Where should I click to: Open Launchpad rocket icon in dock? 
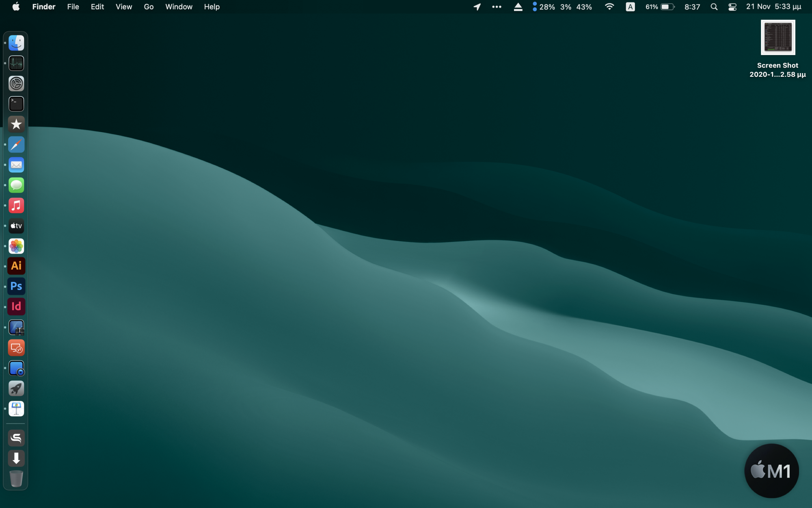(x=16, y=389)
